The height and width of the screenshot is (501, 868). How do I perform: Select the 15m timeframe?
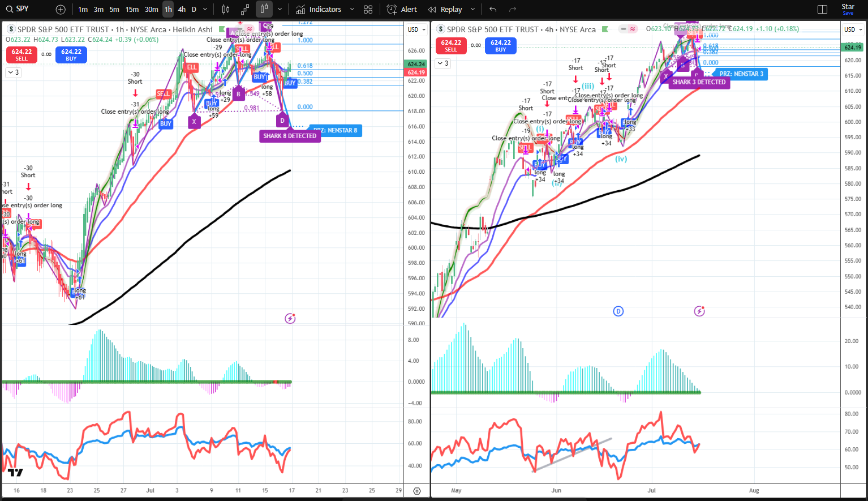point(132,10)
